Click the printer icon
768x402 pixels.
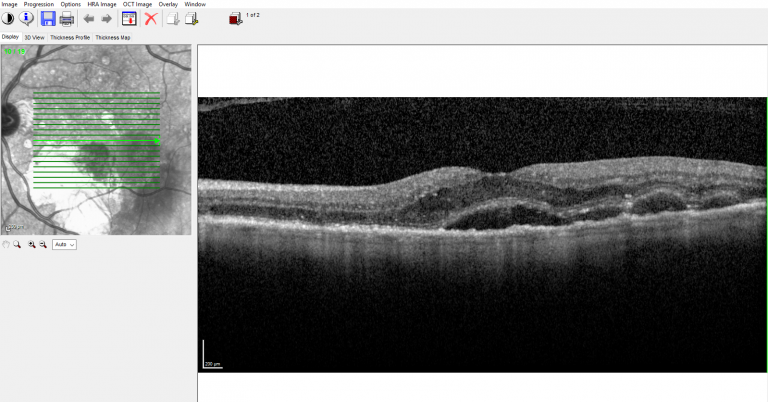66,18
